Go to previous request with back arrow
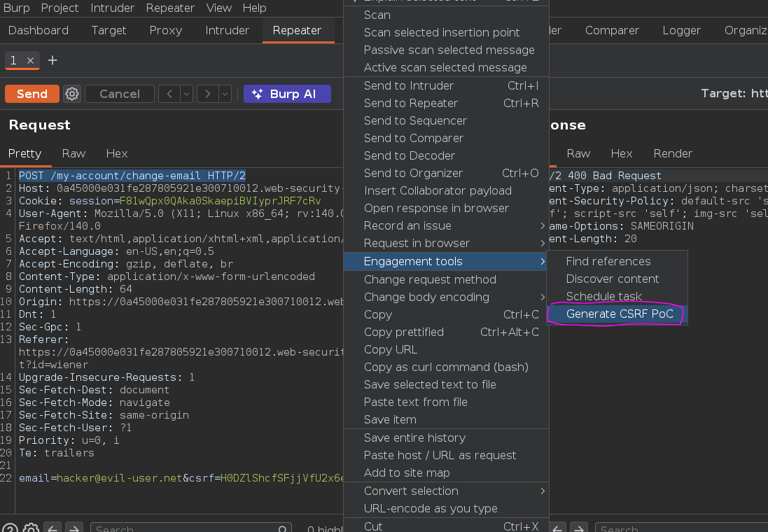 tap(169, 94)
